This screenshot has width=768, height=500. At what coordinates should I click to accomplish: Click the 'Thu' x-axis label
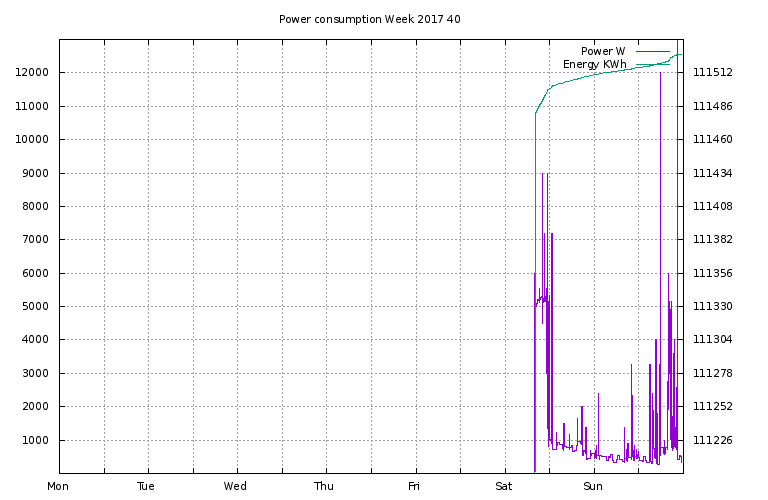pyautogui.click(x=324, y=486)
